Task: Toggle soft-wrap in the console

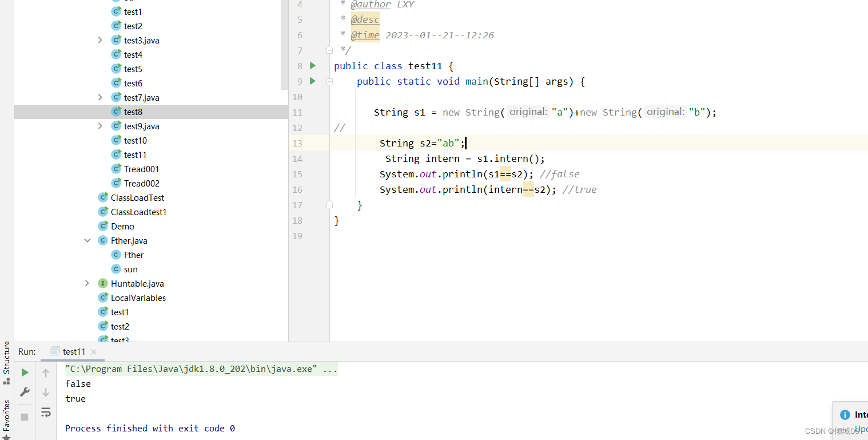Action: pos(46,412)
